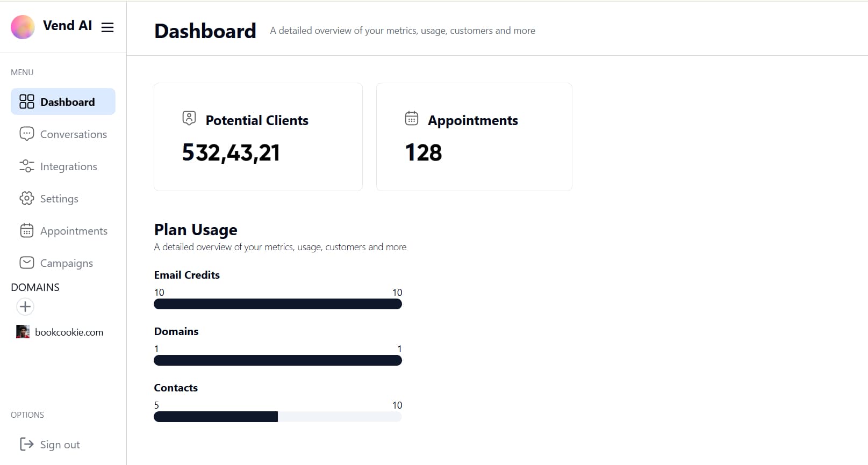Click the Dashboard grid icon in sidebar
The width and height of the screenshot is (868, 465).
click(26, 101)
